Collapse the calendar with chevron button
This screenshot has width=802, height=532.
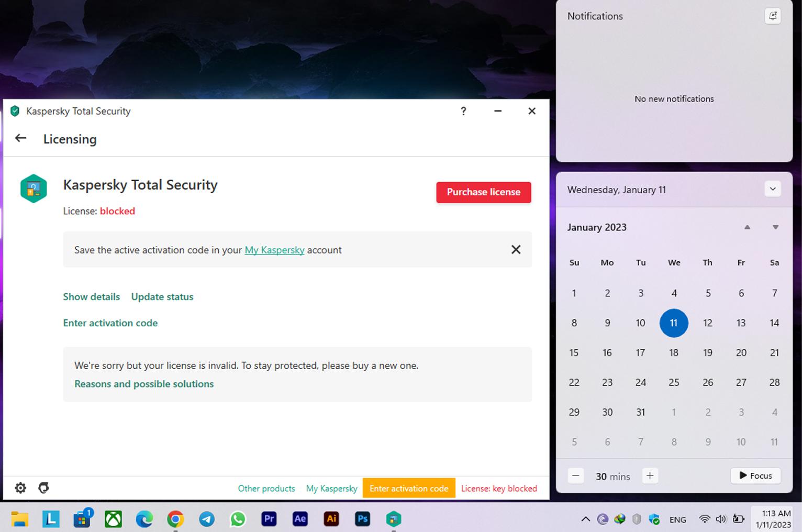(x=773, y=189)
